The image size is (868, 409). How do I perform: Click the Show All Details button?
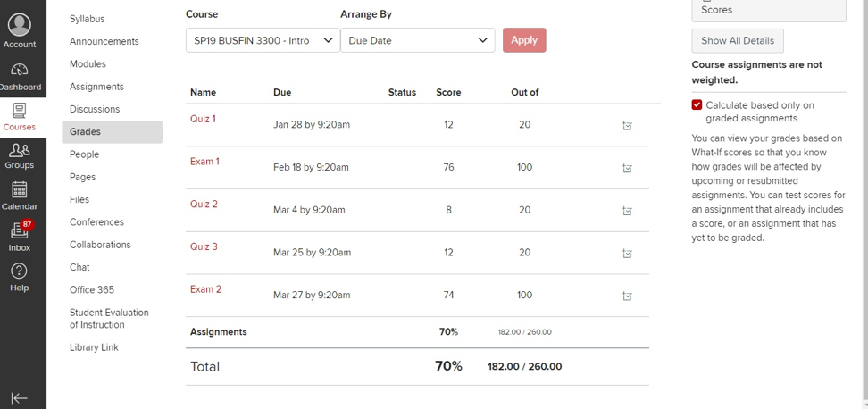738,41
